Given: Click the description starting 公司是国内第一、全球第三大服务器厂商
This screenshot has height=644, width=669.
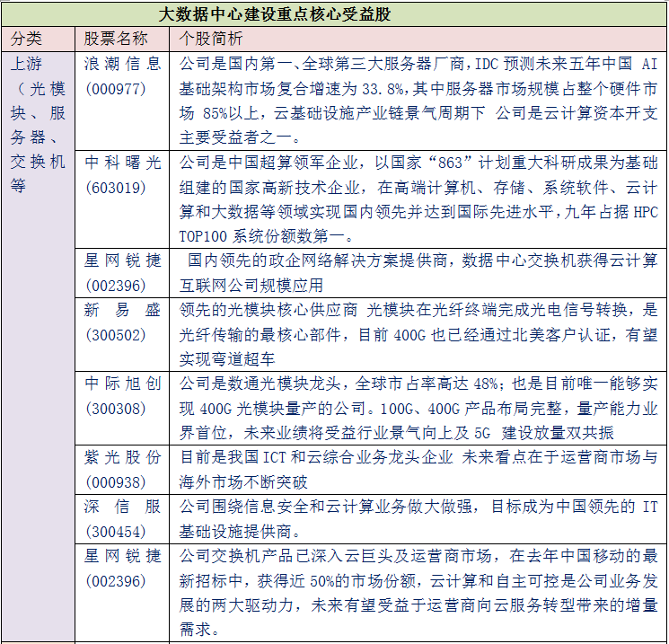Looking at the screenshot, I should coord(418,101).
